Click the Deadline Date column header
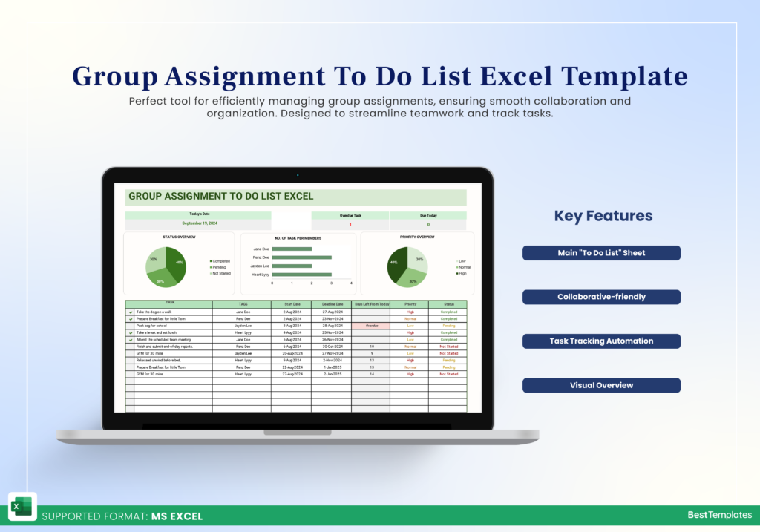Image resolution: width=760 pixels, height=532 pixels. [332, 303]
